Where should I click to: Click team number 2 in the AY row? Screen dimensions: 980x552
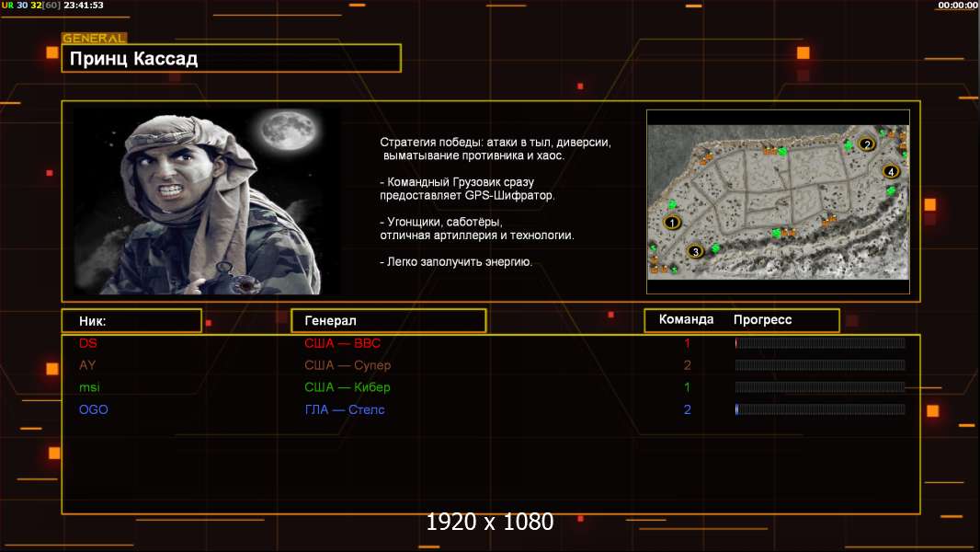pos(688,365)
